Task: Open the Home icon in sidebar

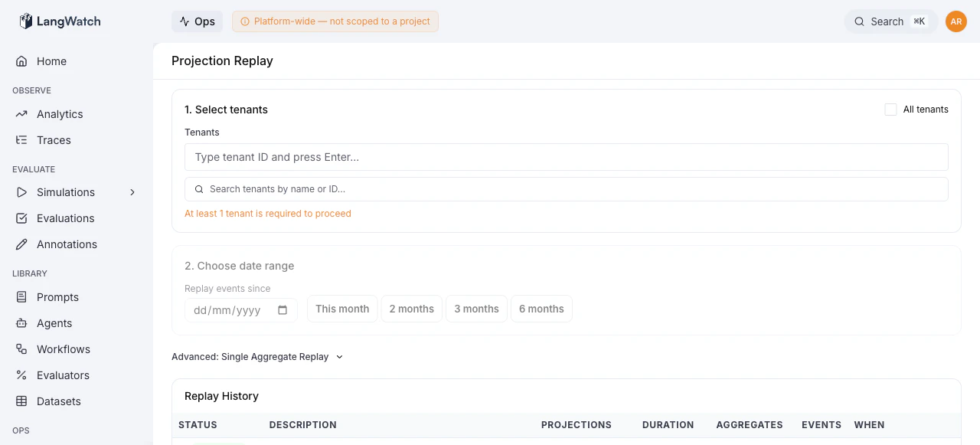Action: click(21, 61)
